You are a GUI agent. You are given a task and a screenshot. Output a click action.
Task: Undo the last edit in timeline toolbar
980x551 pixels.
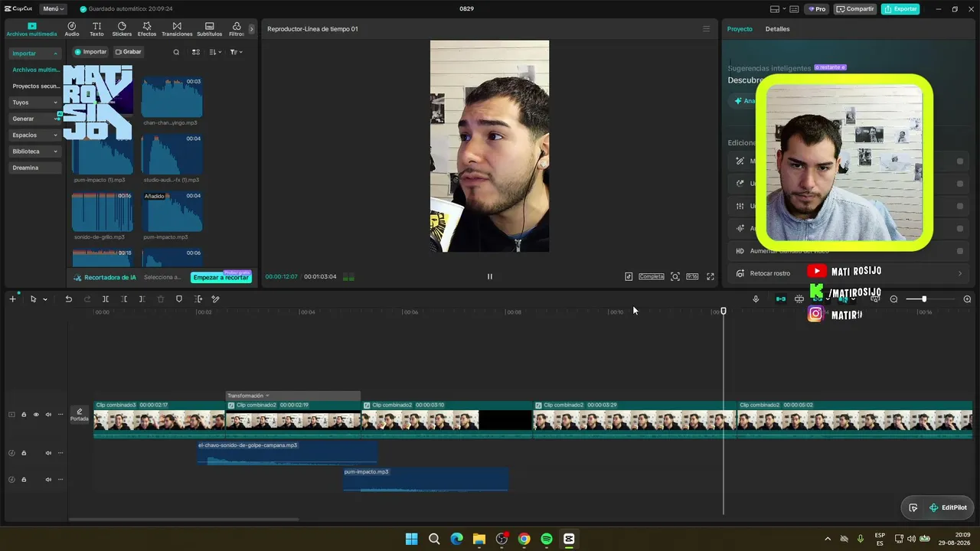(68, 299)
